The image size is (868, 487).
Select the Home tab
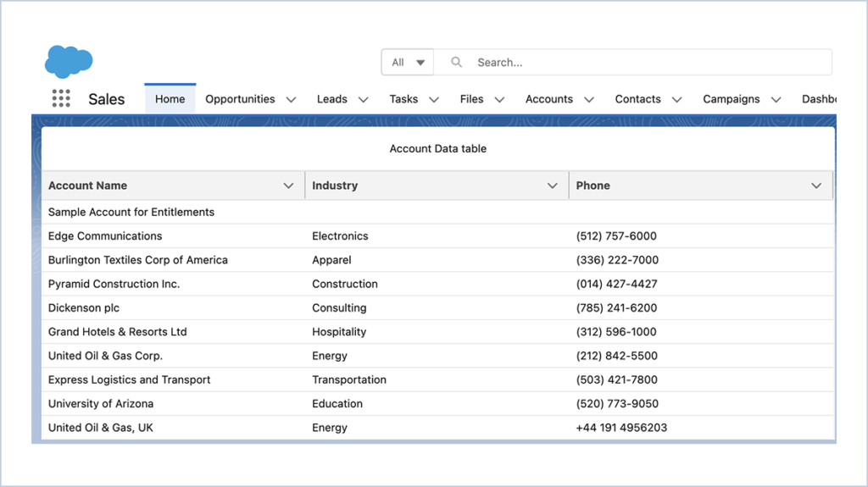click(170, 99)
